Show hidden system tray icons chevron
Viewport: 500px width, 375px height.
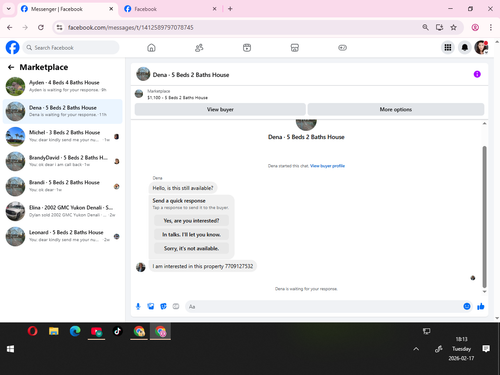point(416,349)
